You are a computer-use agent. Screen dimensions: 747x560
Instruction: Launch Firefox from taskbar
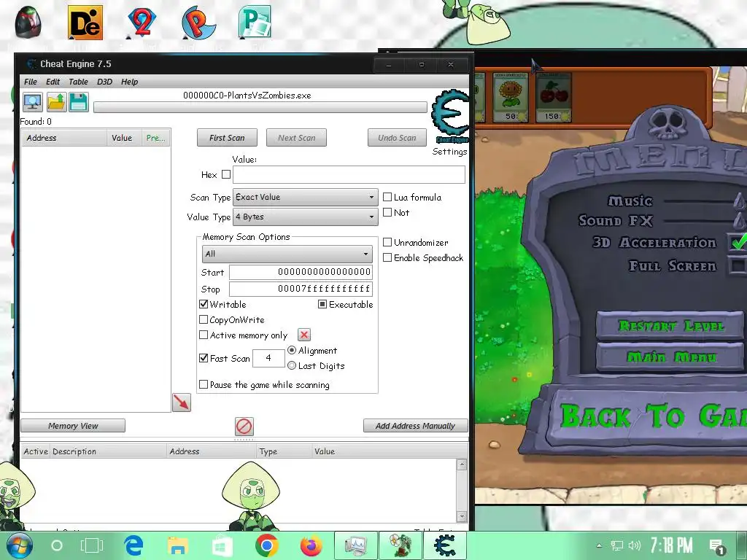(311, 545)
